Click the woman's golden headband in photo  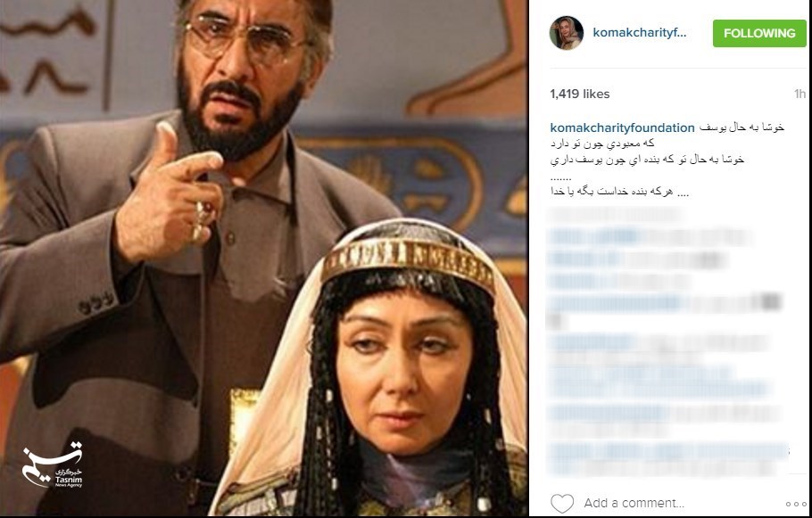tap(408, 261)
